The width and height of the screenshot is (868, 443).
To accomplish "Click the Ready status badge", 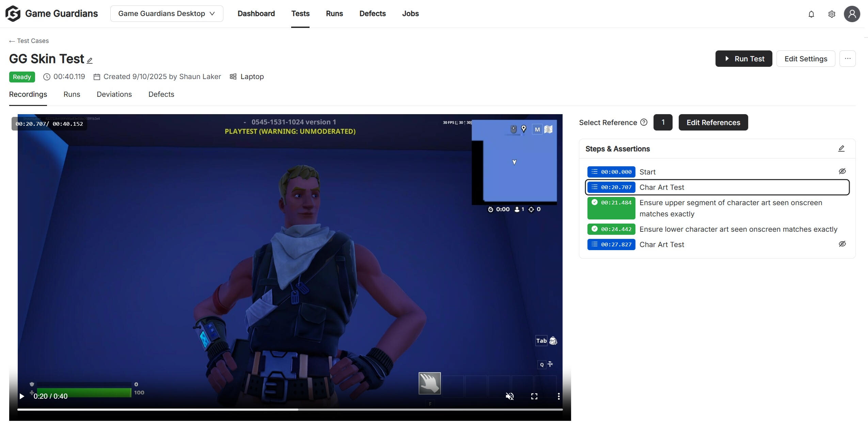I will point(22,77).
